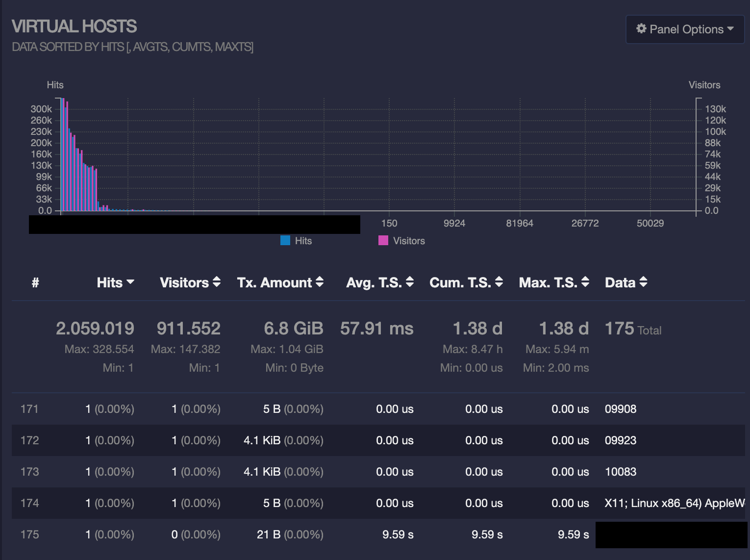Sort rows by Cum. T.S.
The image size is (750, 560).
click(x=499, y=282)
